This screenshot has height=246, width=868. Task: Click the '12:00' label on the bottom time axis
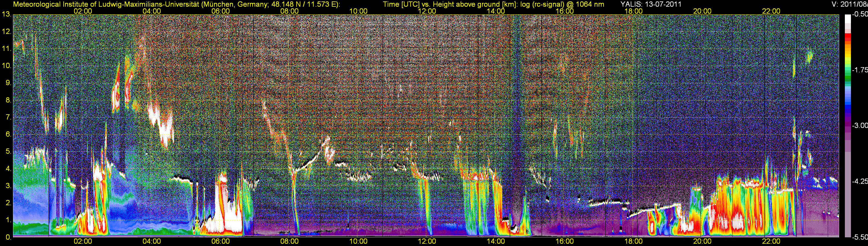coord(427,241)
